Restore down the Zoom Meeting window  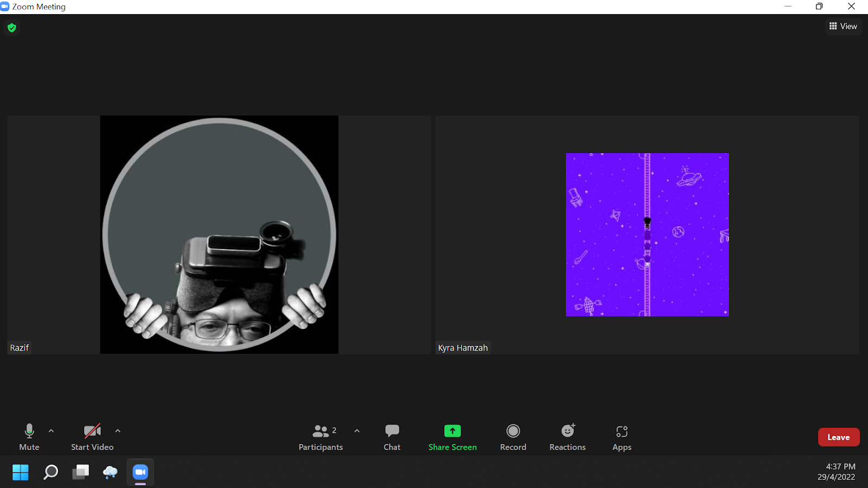(819, 7)
